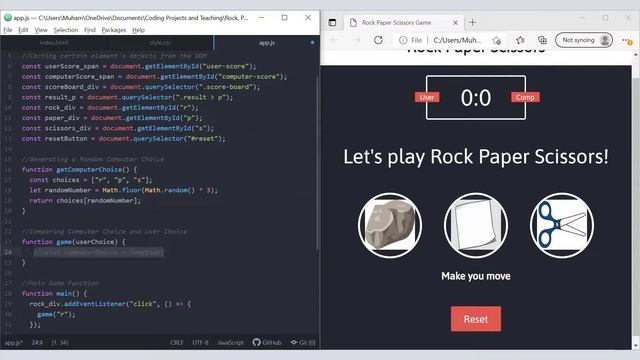Viewport: 640px width, 360px height.
Task: Click the CRLF line ending selector
Action: 177,342
